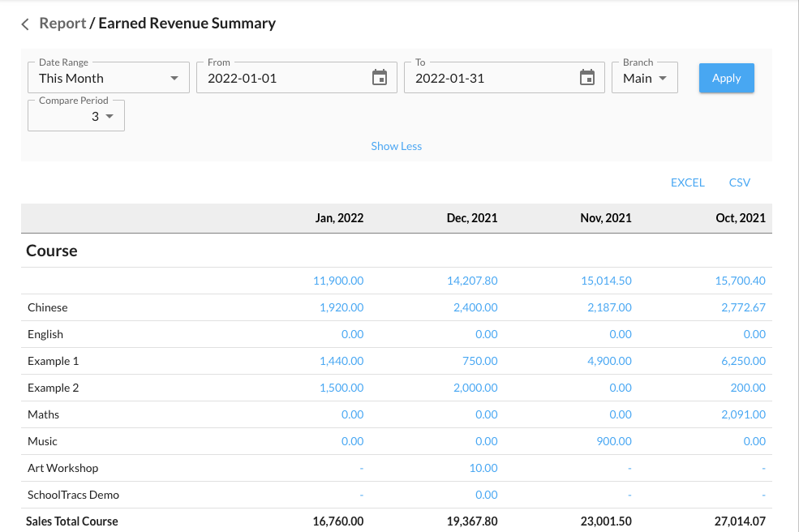Open Example 2 revenue 200.00 for Oct 2021
Screen dimensions: 799x532
click(x=747, y=388)
